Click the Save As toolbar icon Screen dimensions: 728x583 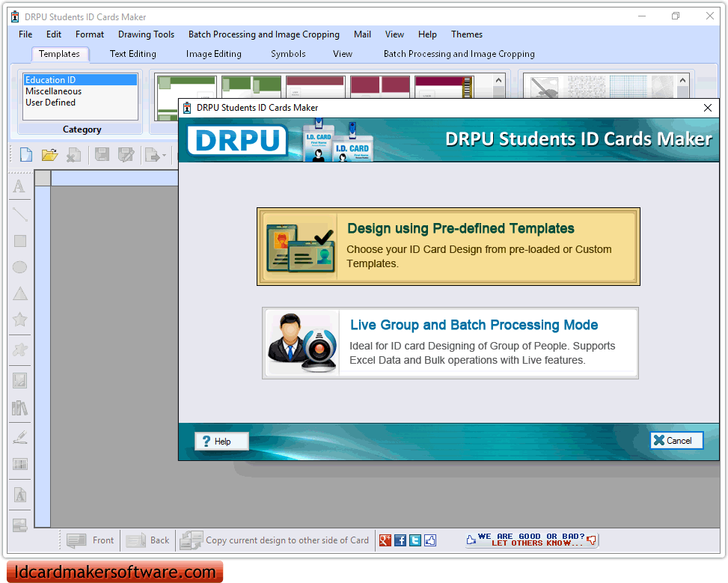[x=126, y=155]
